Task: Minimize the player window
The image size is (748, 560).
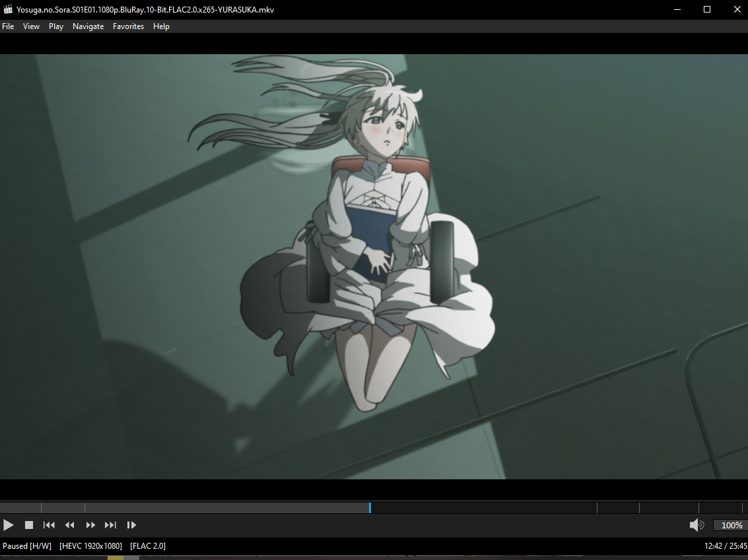Action: 677,9
